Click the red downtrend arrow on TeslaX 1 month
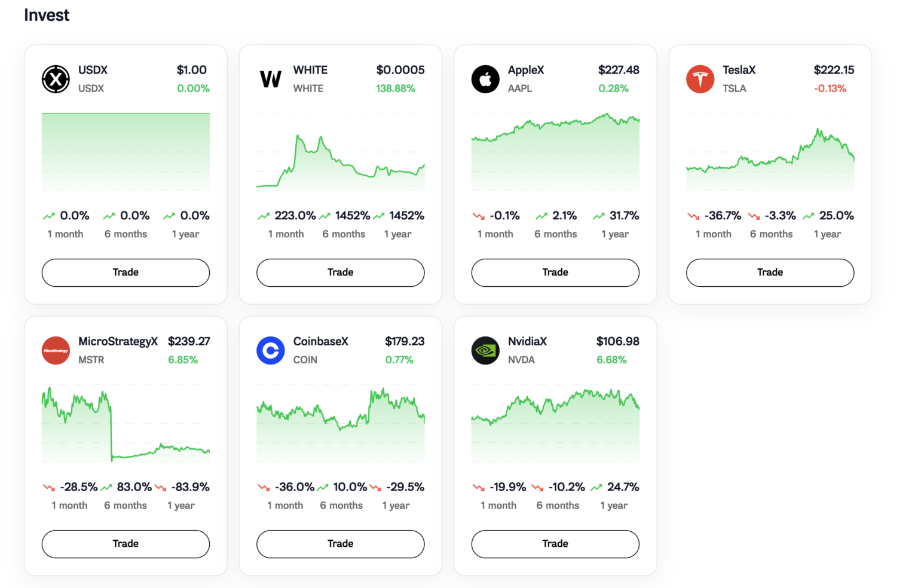The height and width of the screenshot is (588, 918). tap(694, 216)
